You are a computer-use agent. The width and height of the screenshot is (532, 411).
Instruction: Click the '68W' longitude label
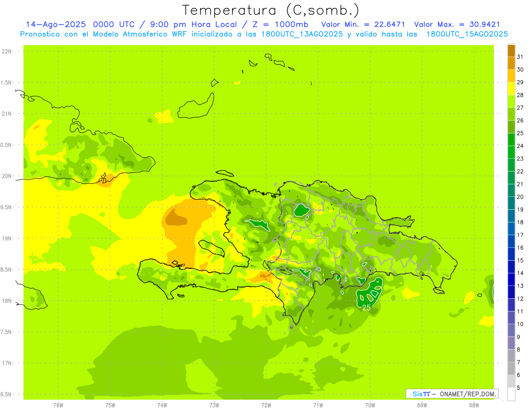tap(473, 405)
